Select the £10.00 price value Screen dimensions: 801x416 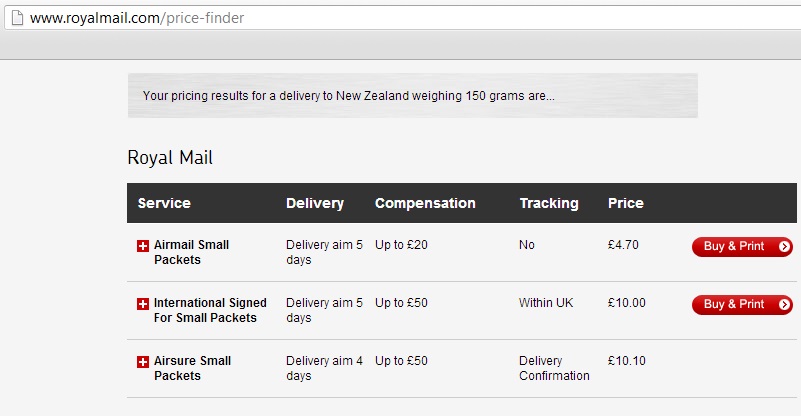[x=626, y=303]
